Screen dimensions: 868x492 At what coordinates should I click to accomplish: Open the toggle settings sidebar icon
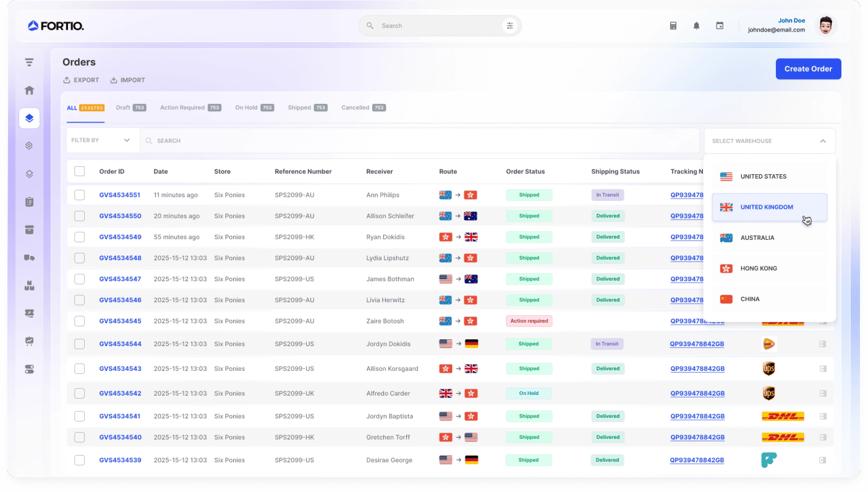[x=29, y=369]
